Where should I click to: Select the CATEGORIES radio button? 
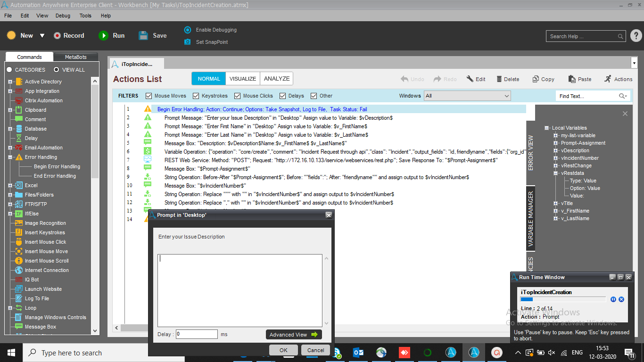[x=9, y=70]
